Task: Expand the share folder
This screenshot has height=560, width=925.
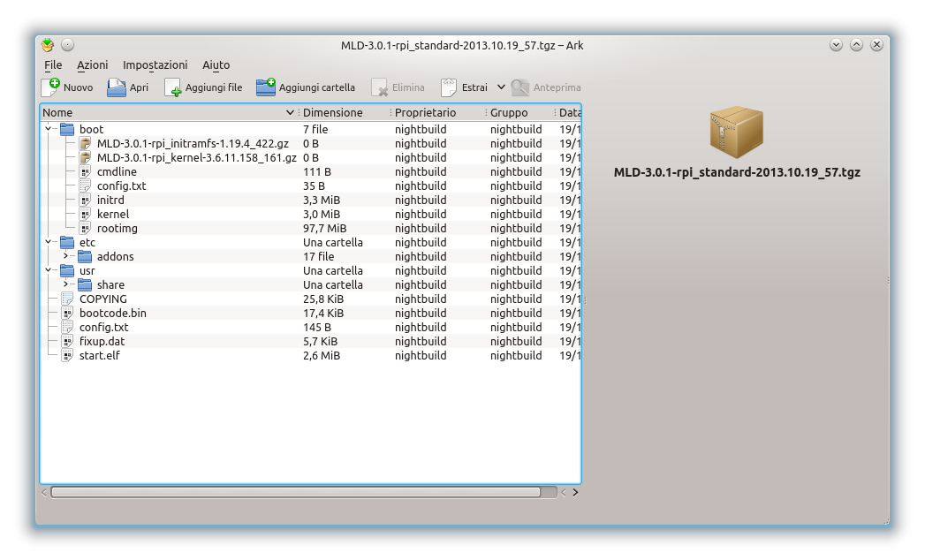Action: (x=65, y=284)
